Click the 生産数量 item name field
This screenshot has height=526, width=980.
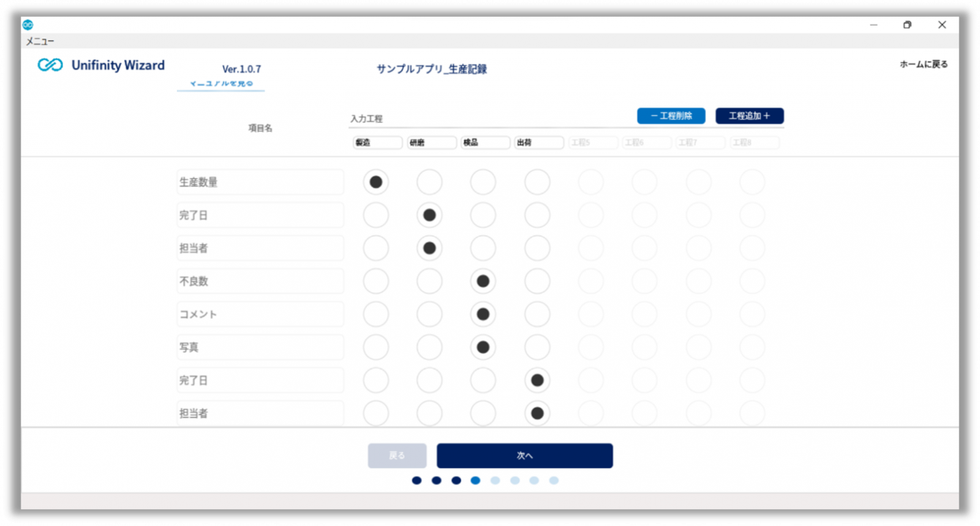pyautogui.click(x=260, y=182)
